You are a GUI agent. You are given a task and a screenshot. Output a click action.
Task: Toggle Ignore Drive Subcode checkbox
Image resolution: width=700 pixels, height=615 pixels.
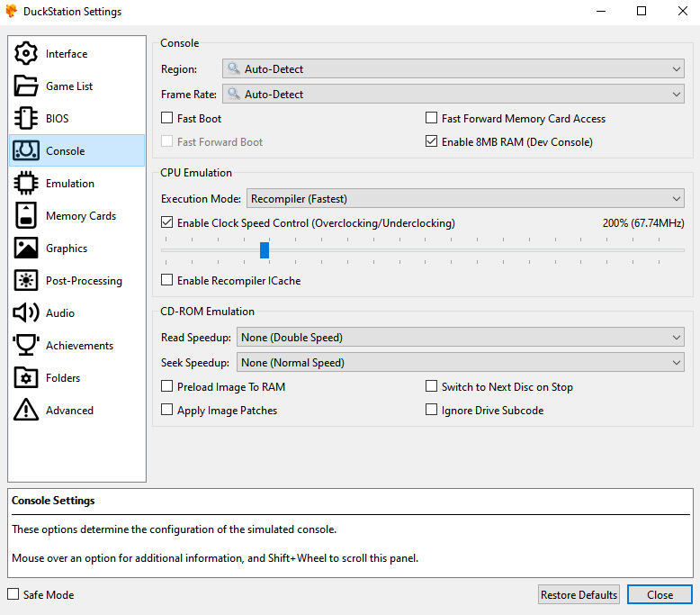pyautogui.click(x=431, y=410)
